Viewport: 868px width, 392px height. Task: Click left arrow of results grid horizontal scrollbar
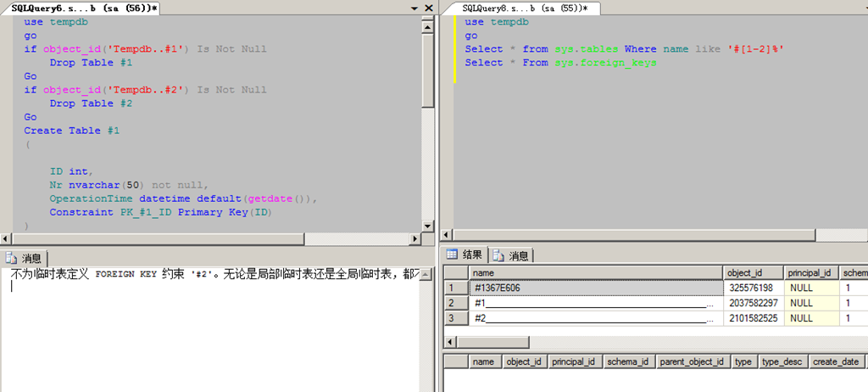(x=450, y=341)
